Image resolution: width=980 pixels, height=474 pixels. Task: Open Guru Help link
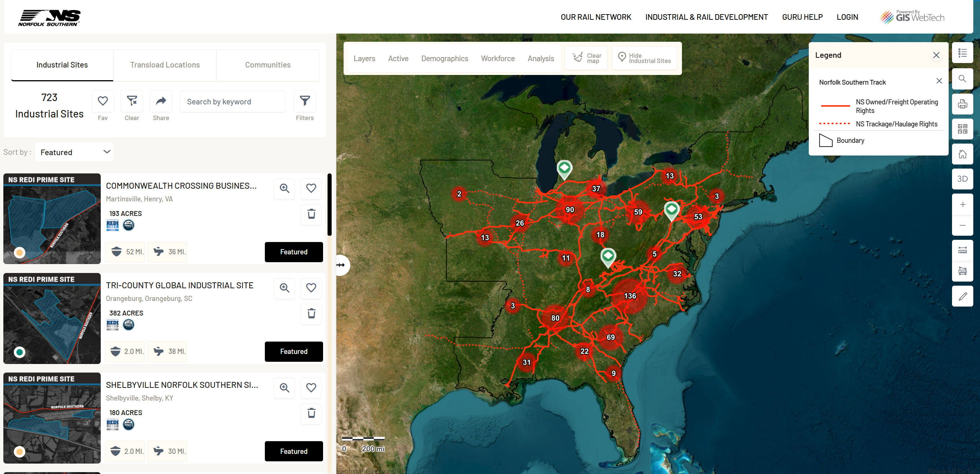[x=802, y=17]
